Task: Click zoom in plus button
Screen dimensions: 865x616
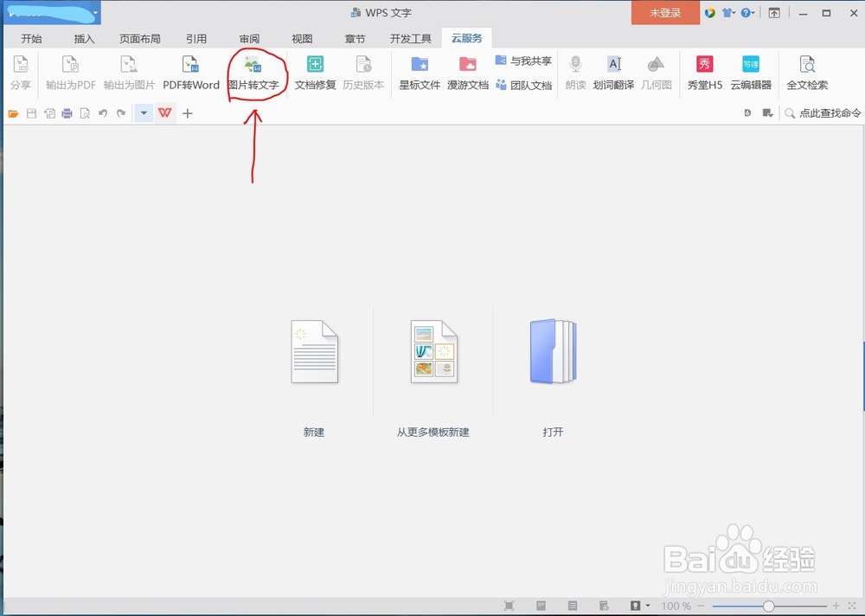Action: coord(836,606)
